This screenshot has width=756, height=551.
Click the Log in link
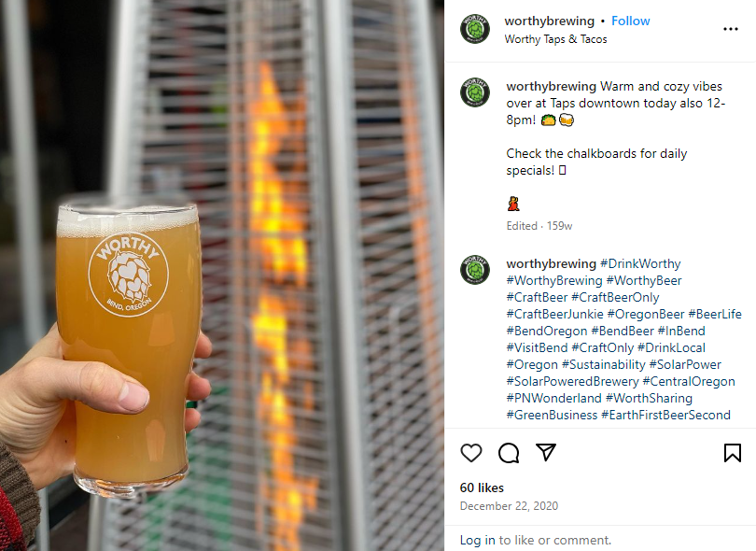pos(477,540)
